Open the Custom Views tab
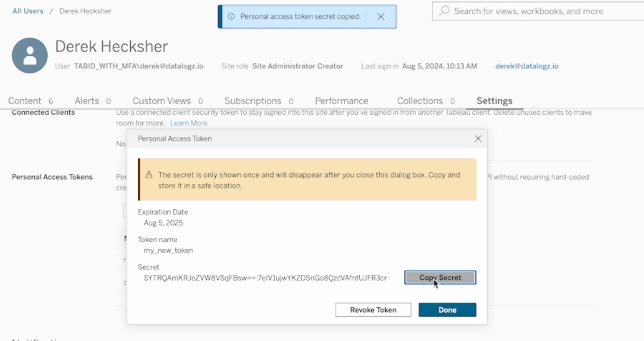Image resolution: width=644 pixels, height=341 pixels. [x=161, y=101]
